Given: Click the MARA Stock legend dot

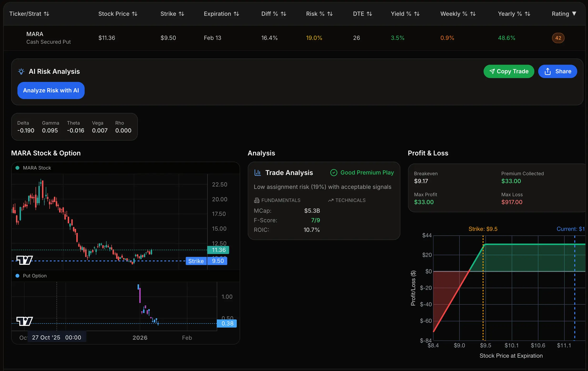Looking at the screenshot, I should [17, 168].
